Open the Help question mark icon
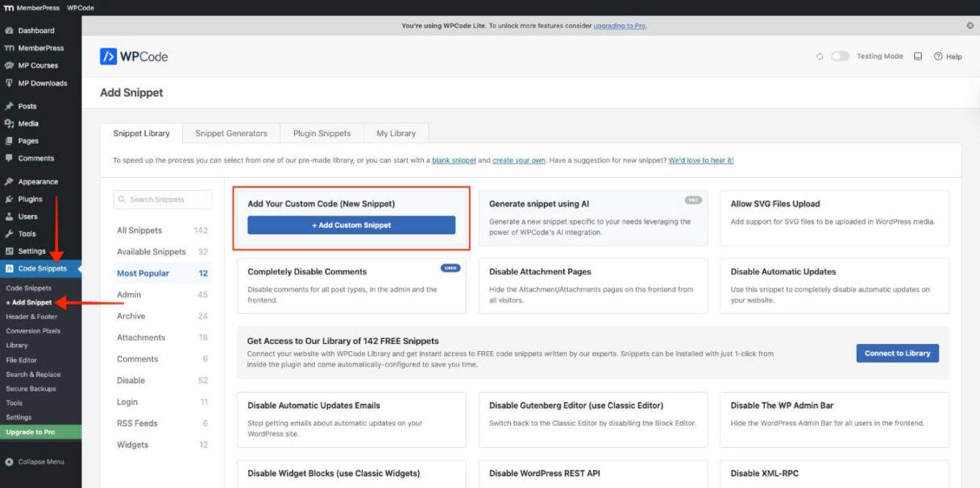Viewport: 980px width, 488px height. 938,56
